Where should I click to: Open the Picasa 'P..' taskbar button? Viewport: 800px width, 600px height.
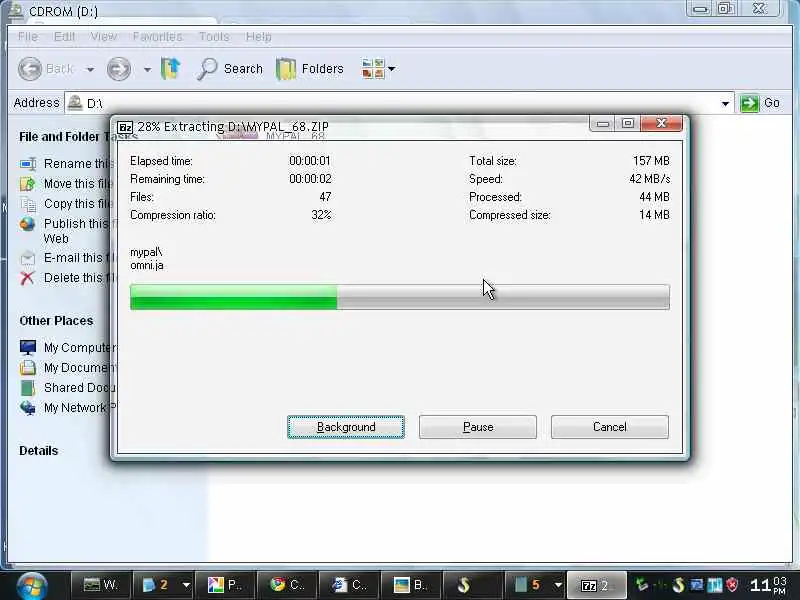(x=225, y=585)
